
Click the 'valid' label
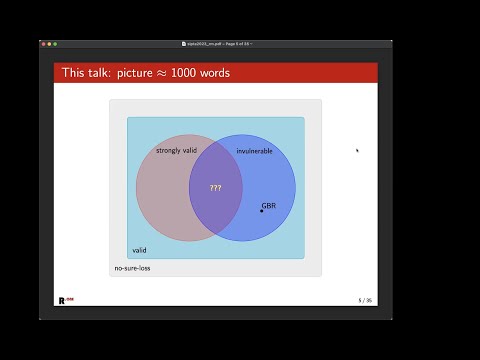(x=139, y=250)
